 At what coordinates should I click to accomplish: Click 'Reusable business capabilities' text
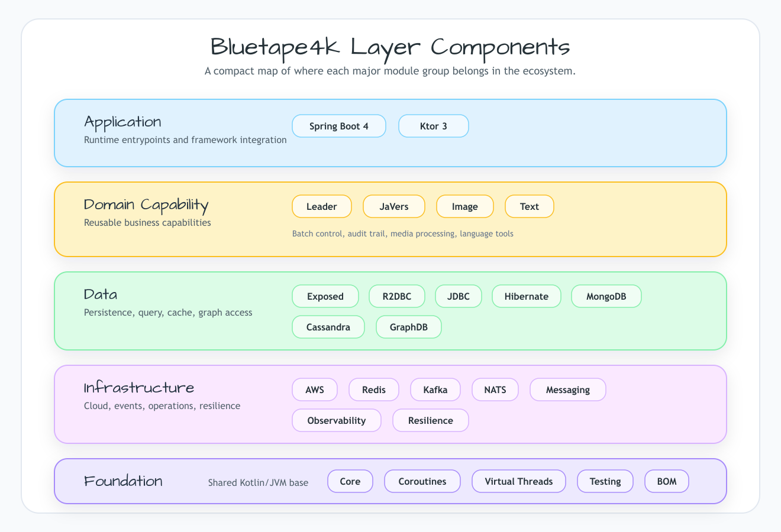(147, 223)
